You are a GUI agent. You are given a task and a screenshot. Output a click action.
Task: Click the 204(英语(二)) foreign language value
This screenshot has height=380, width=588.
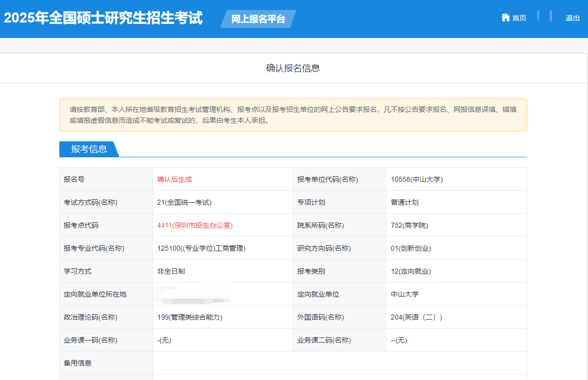point(416,317)
